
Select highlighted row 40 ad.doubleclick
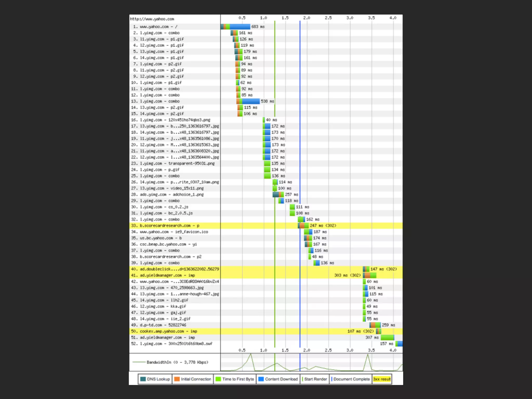[266, 269]
